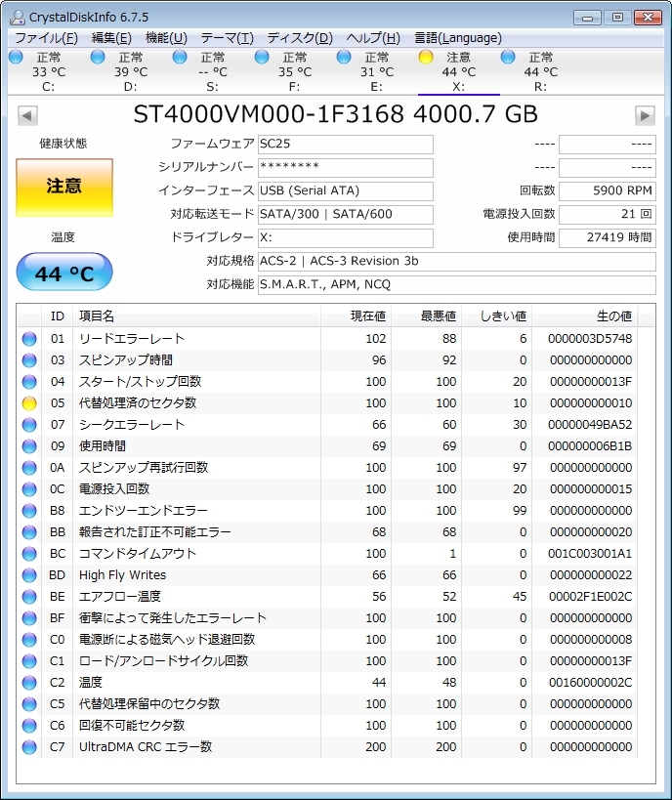The width and height of the screenshot is (672, 800).
Task: Go to next disk with right arrow
Action: pos(645,115)
